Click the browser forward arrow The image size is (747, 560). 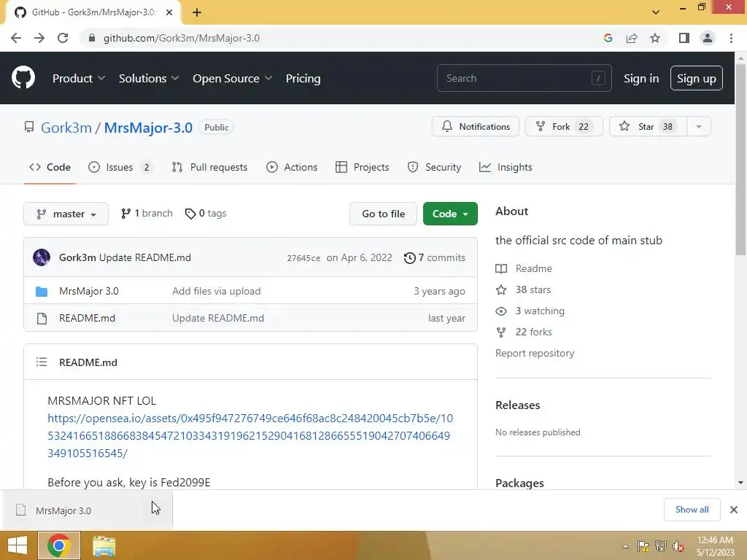(x=39, y=38)
